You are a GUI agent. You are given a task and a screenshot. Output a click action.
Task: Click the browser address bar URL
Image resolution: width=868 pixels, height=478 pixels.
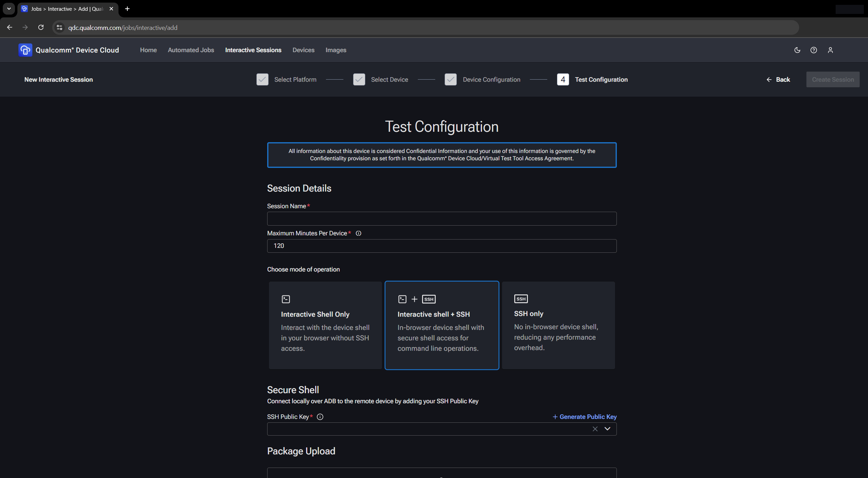click(x=123, y=27)
